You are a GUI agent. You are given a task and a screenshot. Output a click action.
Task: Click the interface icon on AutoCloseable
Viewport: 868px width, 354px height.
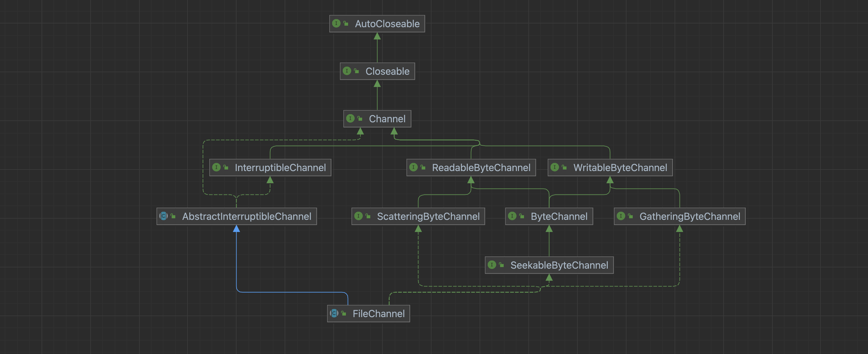[x=336, y=23]
